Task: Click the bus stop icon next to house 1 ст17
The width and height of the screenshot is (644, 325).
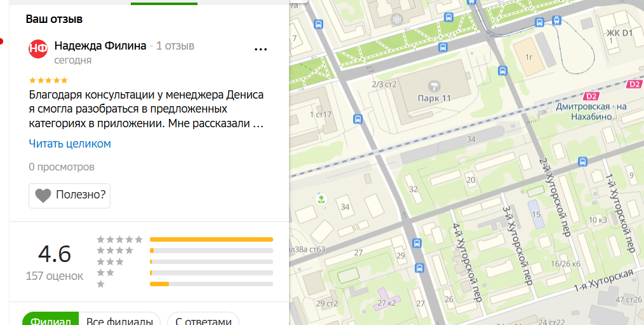Action: [x=358, y=120]
